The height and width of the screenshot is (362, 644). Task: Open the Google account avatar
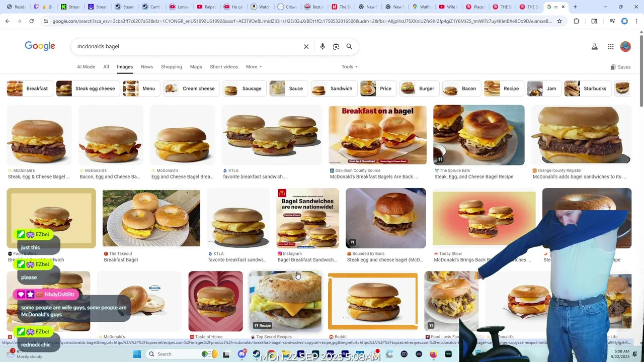(625, 47)
